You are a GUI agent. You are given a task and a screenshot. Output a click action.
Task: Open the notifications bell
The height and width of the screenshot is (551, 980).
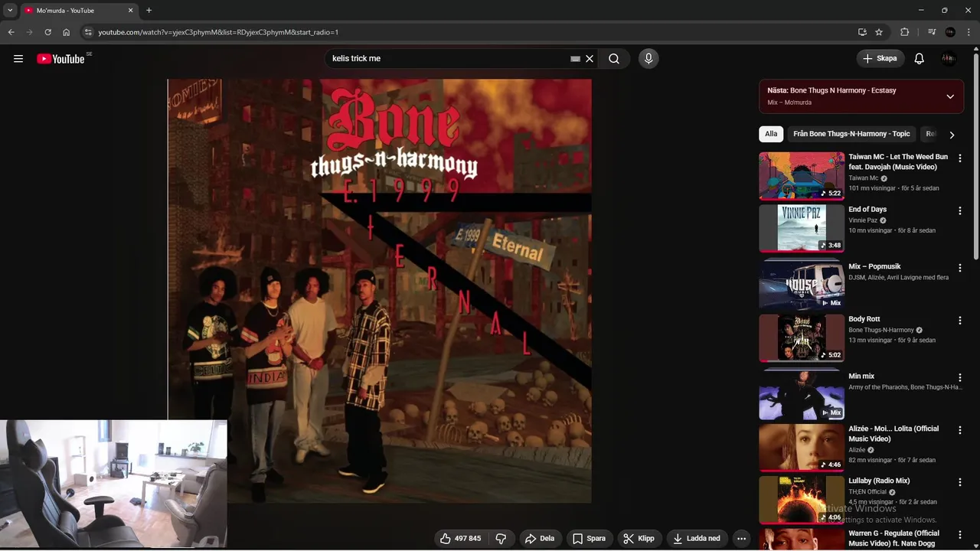tap(920, 58)
